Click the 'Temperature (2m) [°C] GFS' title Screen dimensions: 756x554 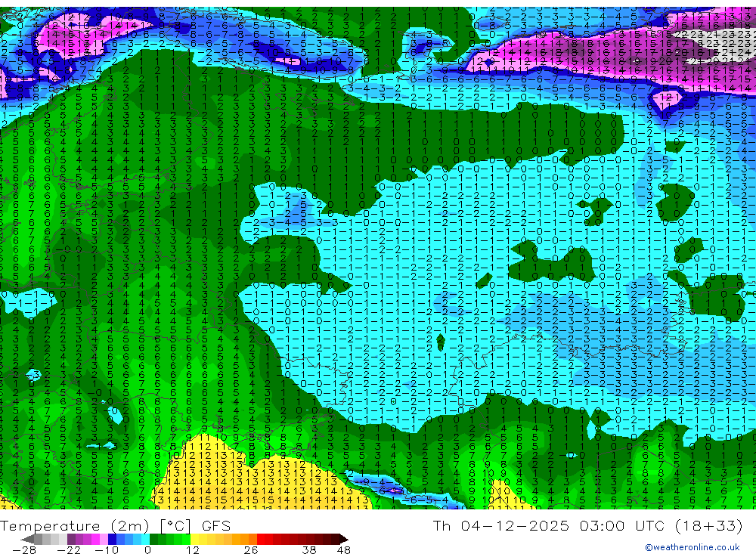point(115,525)
